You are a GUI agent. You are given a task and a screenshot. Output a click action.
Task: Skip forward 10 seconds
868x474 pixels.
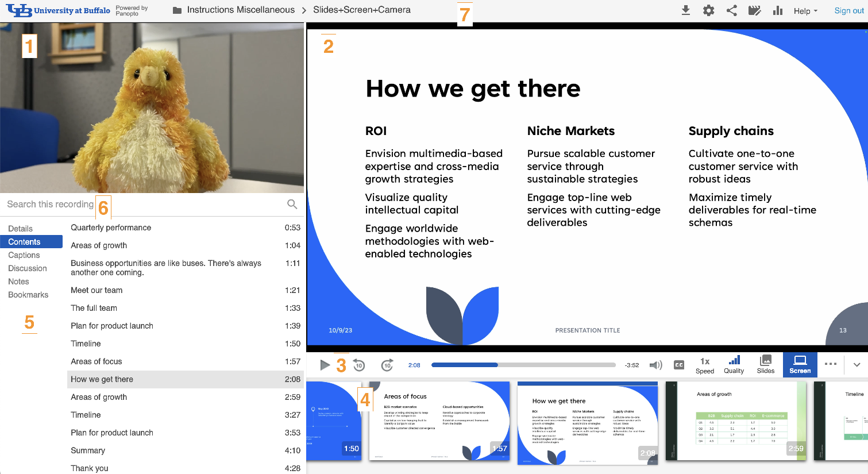click(x=387, y=365)
